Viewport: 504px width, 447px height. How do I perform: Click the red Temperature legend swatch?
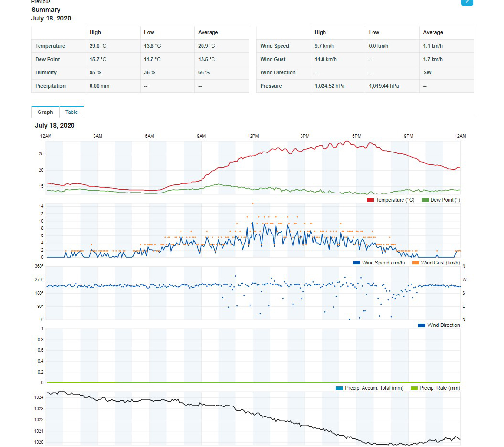coord(370,200)
